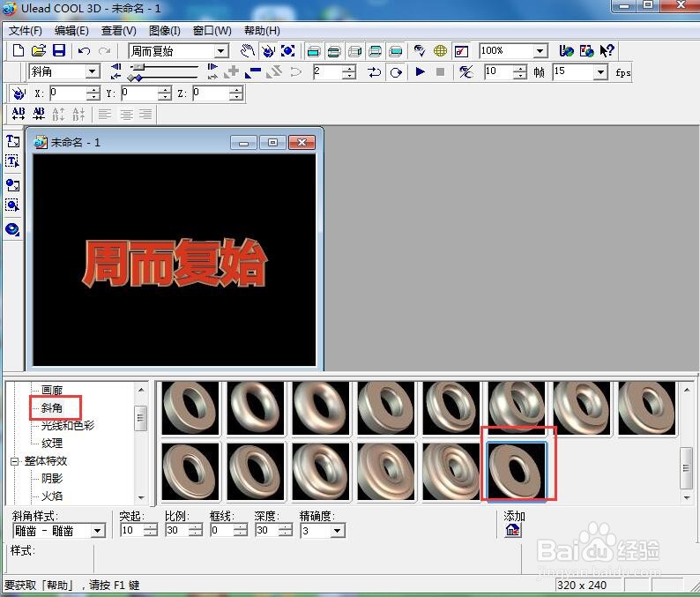The width and height of the screenshot is (700, 597).
Task: Select the Insert graphics tool in the left toolbar
Action: (13, 185)
